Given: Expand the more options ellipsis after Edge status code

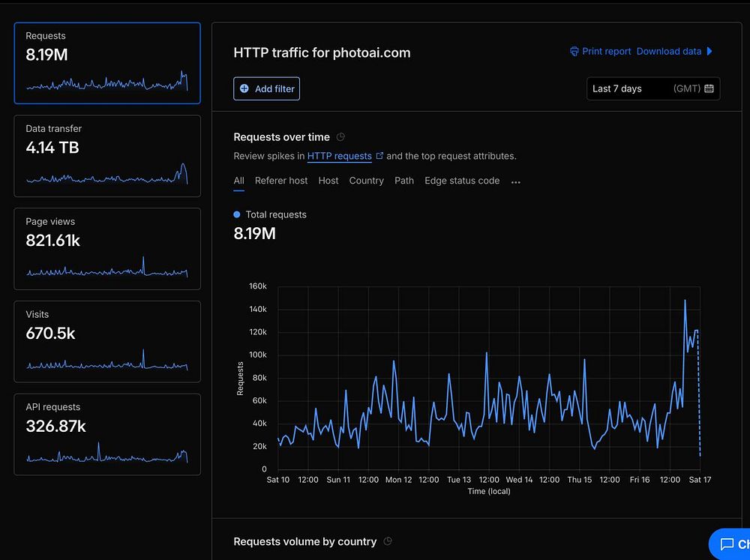Looking at the screenshot, I should (515, 181).
